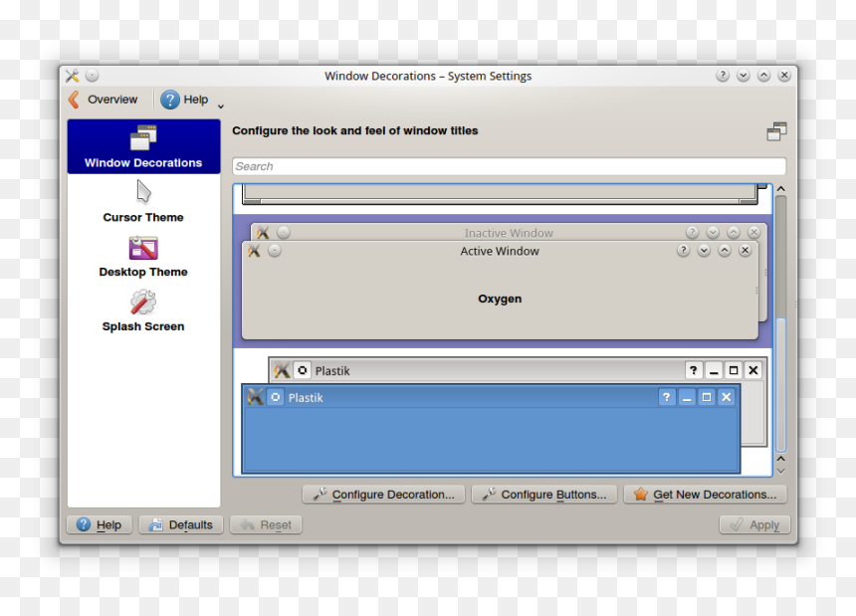Go back to Overview

point(104,100)
